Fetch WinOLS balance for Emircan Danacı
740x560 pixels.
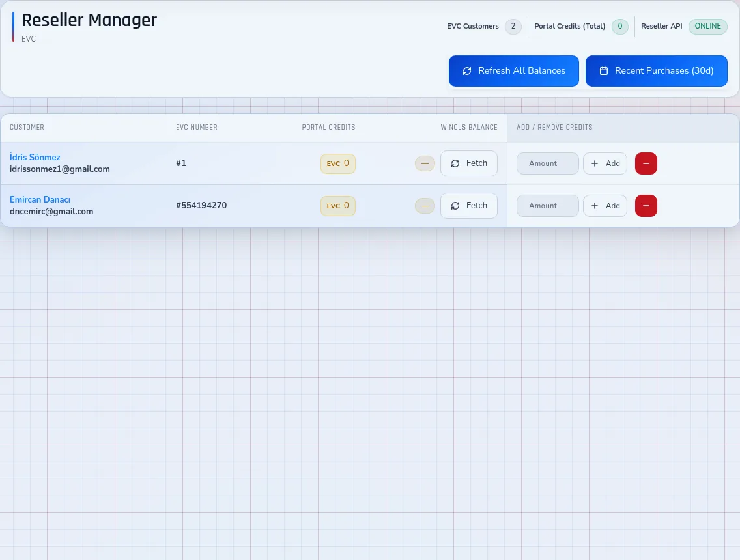(468, 206)
